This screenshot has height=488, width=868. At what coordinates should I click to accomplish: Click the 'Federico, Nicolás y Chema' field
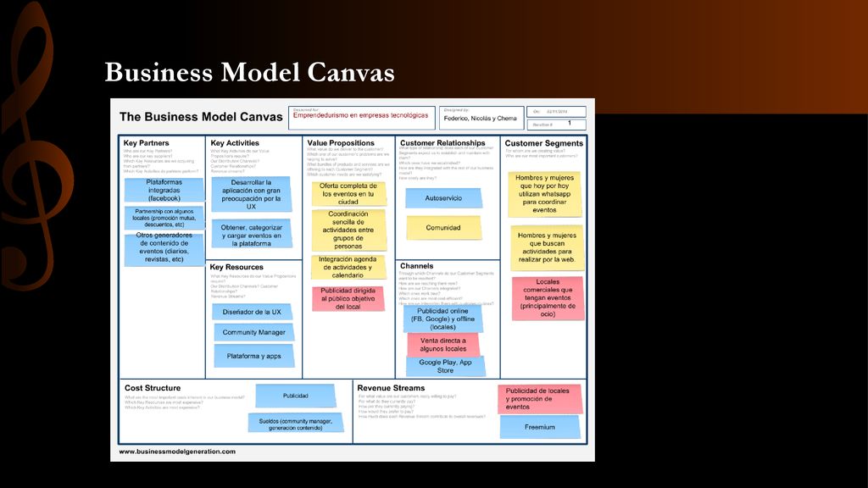pyautogui.click(x=481, y=118)
